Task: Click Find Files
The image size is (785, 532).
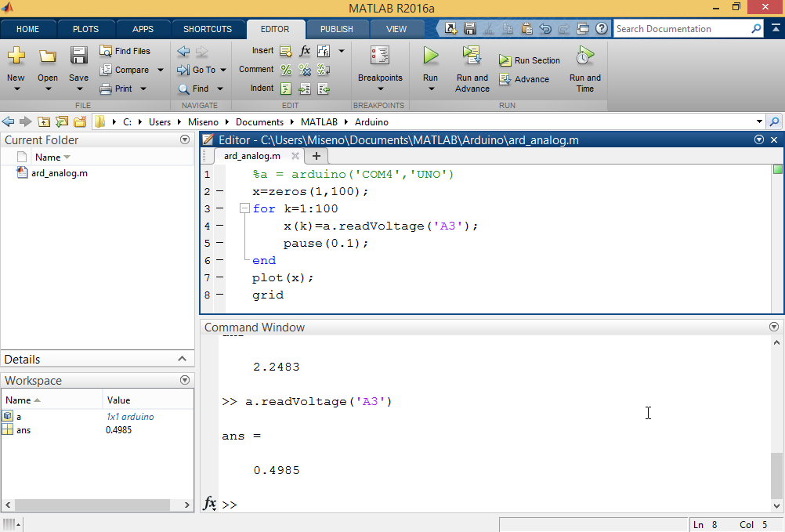Action: coord(125,51)
